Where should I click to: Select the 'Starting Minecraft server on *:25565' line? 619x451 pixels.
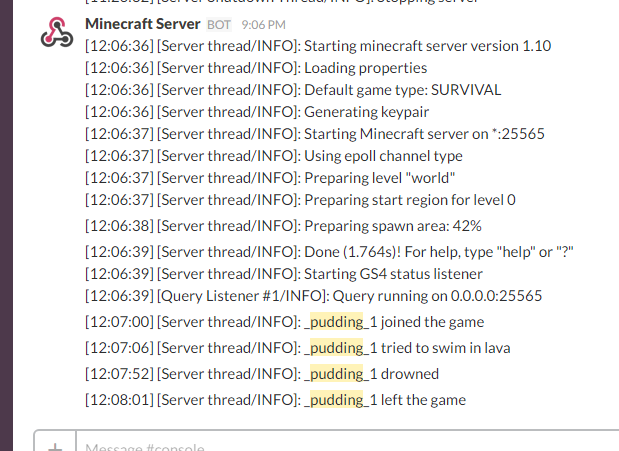point(315,134)
